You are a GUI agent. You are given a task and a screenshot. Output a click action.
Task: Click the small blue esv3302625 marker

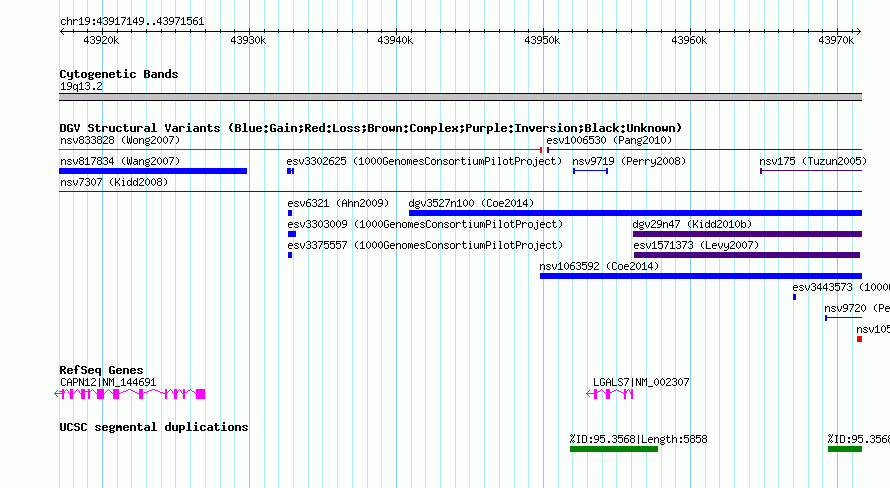coord(290,171)
